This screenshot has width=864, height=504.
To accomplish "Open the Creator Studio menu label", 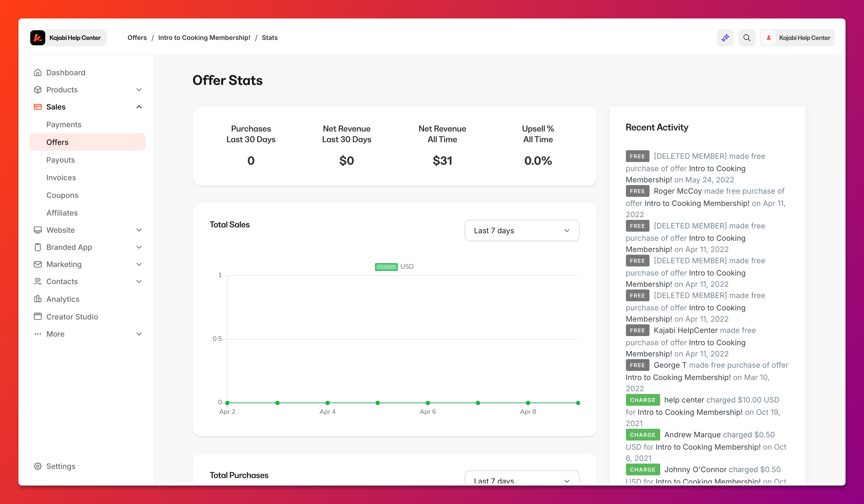I will click(x=72, y=317).
